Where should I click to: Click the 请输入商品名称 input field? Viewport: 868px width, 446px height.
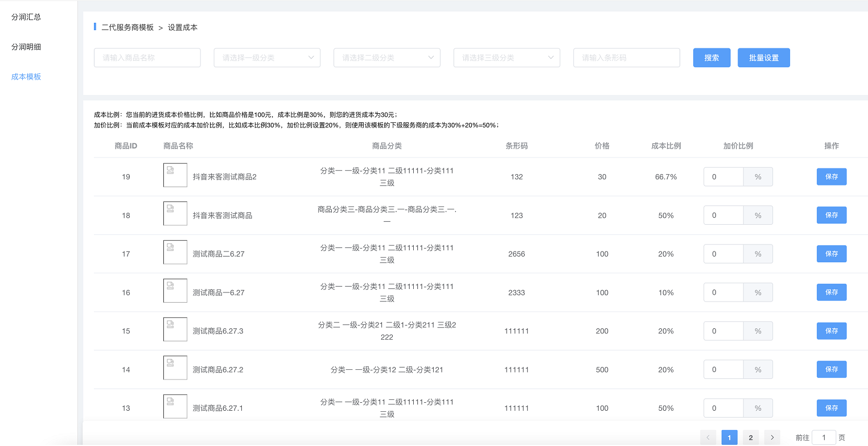click(x=147, y=57)
